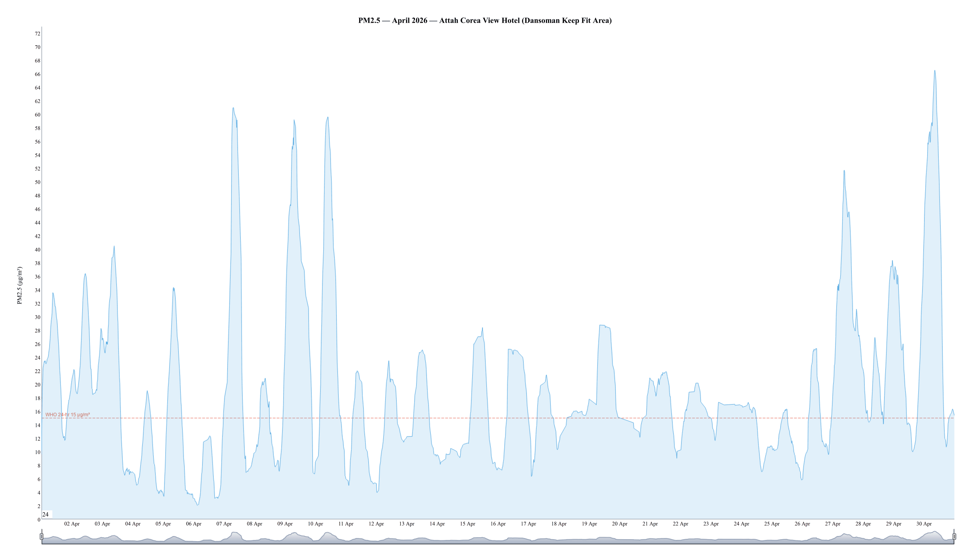The height and width of the screenshot is (560, 972).
Task: Select the 26 Apr x-axis label
Action: tap(802, 524)
